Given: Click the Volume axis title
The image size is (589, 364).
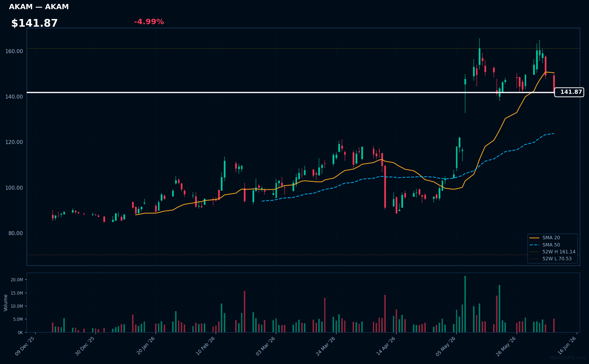Looking at the screenshot, I should [6, 303].
